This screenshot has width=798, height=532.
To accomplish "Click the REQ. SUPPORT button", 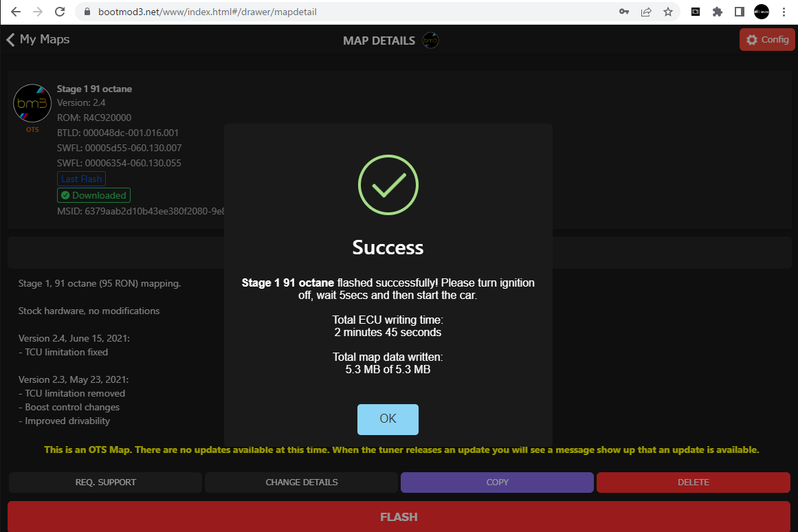I will [105, 482].
